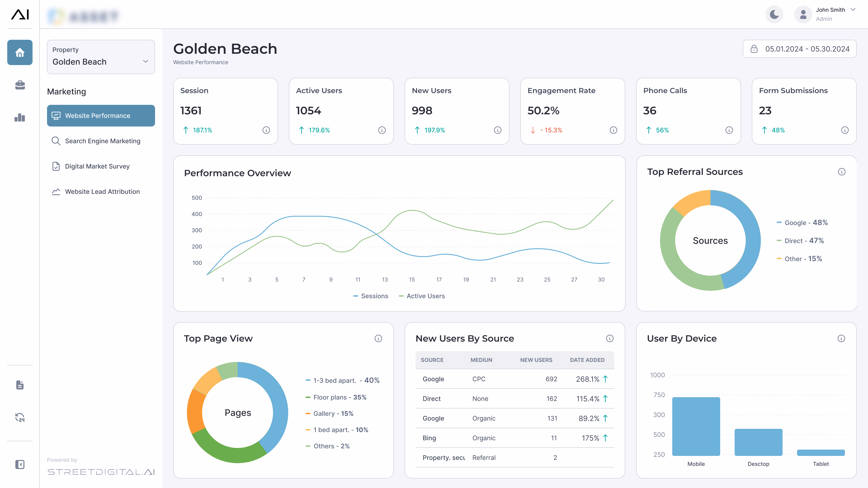Toggle Active Users series in chart legend

pos(422,296)
